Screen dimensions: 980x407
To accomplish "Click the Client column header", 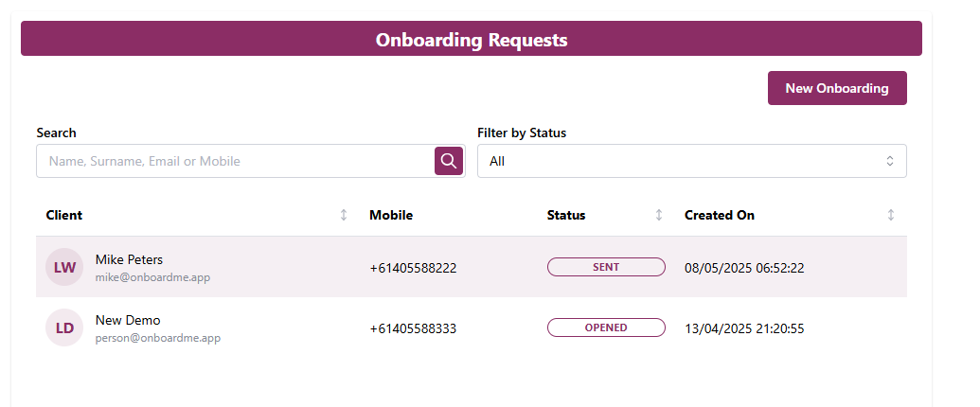I will (x=64, y=215).
